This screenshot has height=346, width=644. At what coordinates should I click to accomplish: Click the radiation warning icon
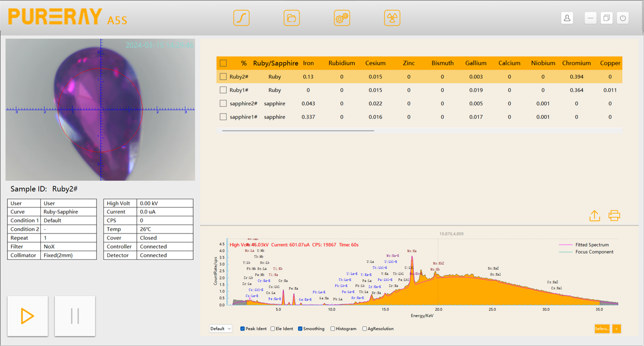coord(392,18)
